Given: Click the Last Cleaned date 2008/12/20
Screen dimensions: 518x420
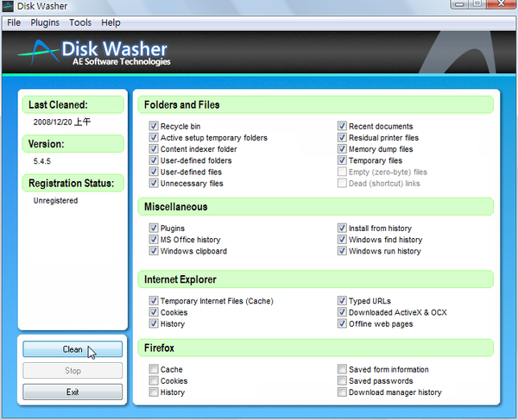Looking at the screenshot, I should [62, 122].
